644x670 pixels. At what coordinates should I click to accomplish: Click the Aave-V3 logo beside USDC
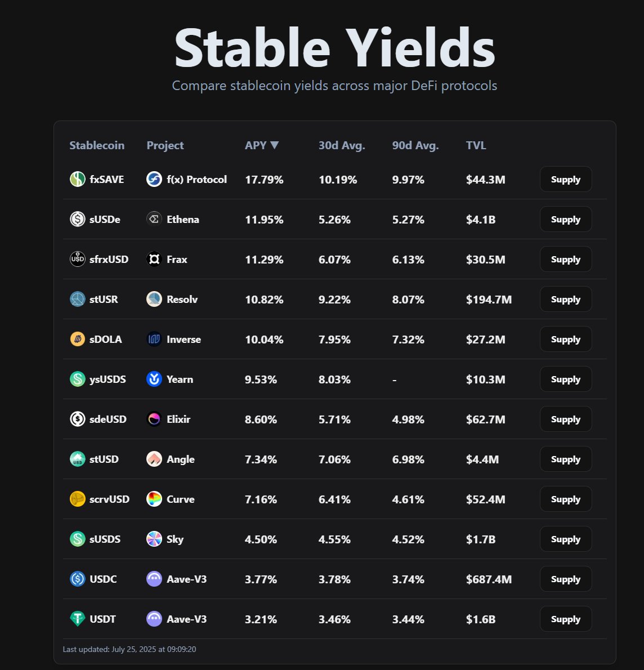coord(154,579)
